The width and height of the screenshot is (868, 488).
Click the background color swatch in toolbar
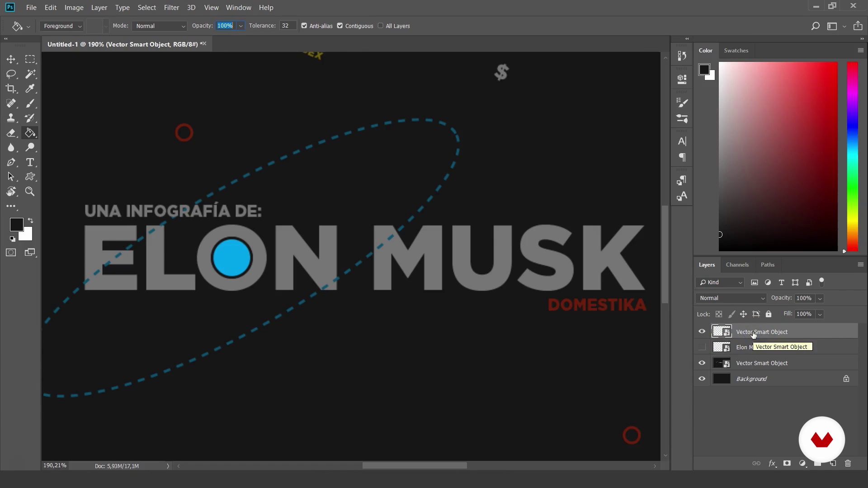click(27, 235)
